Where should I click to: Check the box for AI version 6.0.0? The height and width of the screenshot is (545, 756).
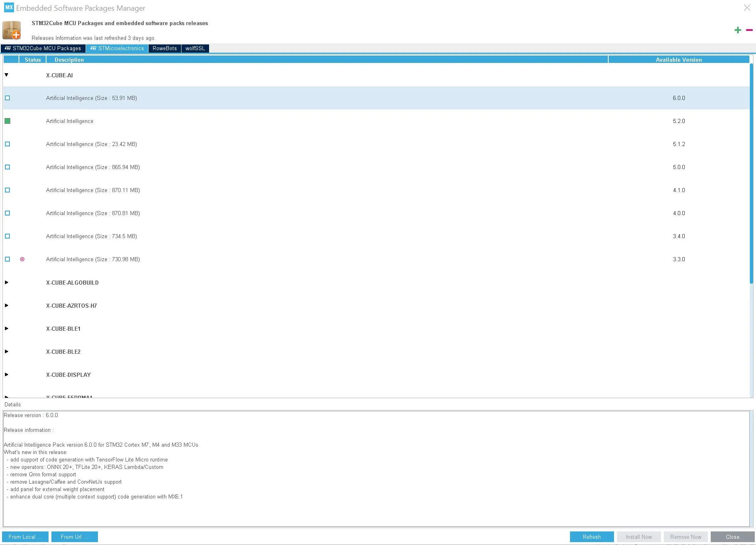(7, 98)
